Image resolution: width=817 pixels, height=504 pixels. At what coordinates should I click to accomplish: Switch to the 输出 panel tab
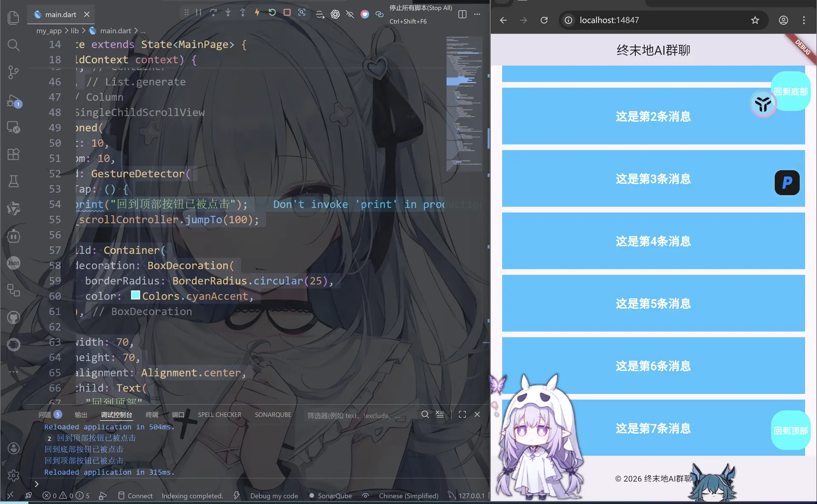click(81, 415)
